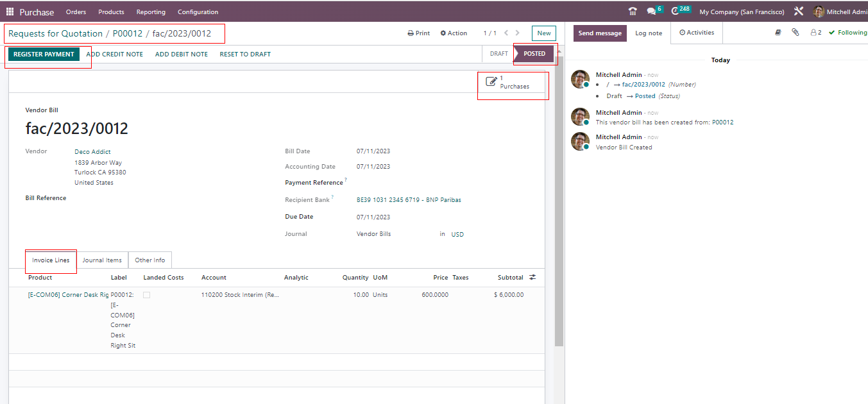Click the optional columns settings icon
The height and width of the screenshot is (404, 868).
click(x=532, y=278)
